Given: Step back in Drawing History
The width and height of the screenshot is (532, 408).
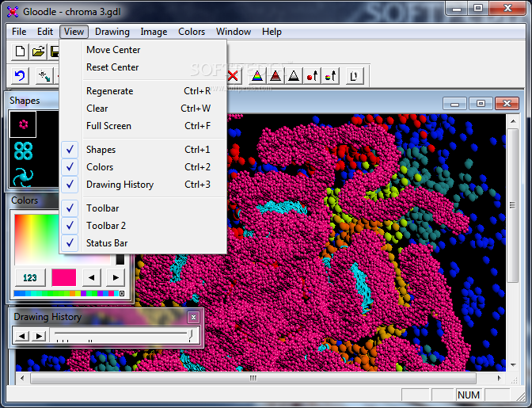Looking at the screenshot, I should 21,336.
